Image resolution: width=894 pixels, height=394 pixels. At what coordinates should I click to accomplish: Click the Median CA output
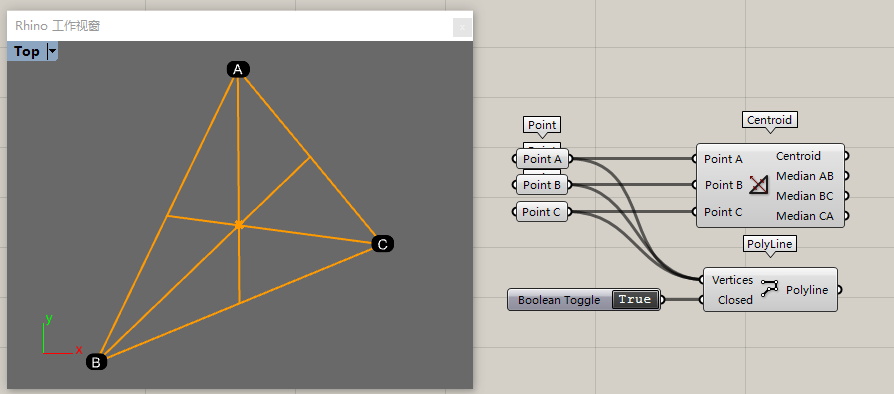805,216
